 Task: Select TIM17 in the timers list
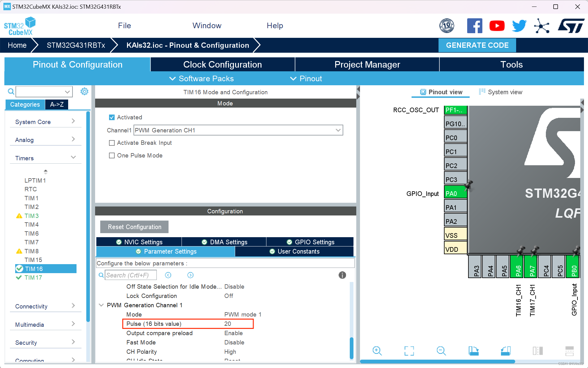point(33,277)
